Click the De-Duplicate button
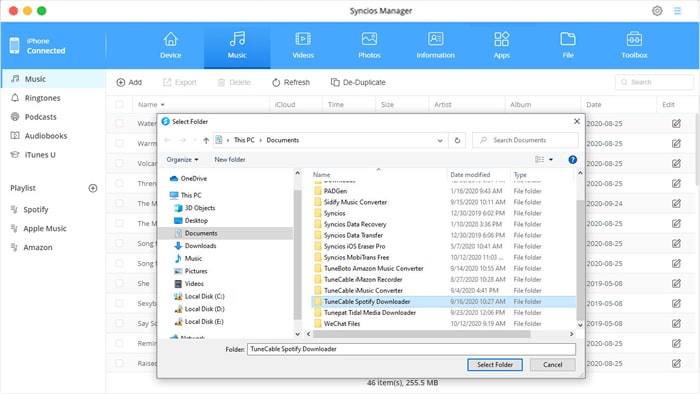The width and height of the screenshot is (700, 394). coord(358,82)
